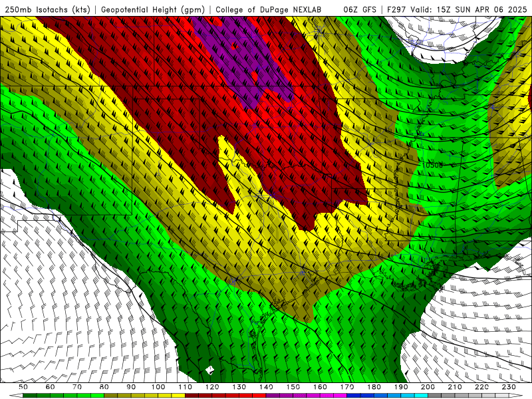Pick the cyan swatch just left of 200
This screenshot has width=532, height=399.
(x=421, y=396)
